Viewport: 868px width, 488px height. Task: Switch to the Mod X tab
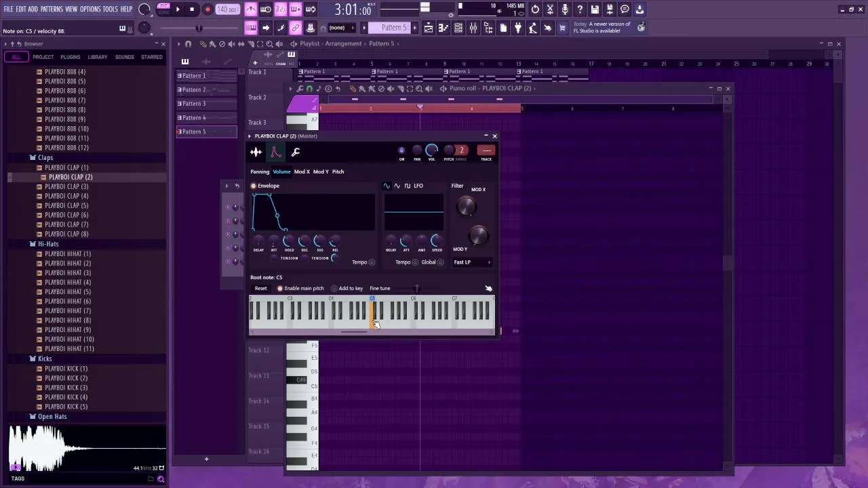tap(302, 171)
